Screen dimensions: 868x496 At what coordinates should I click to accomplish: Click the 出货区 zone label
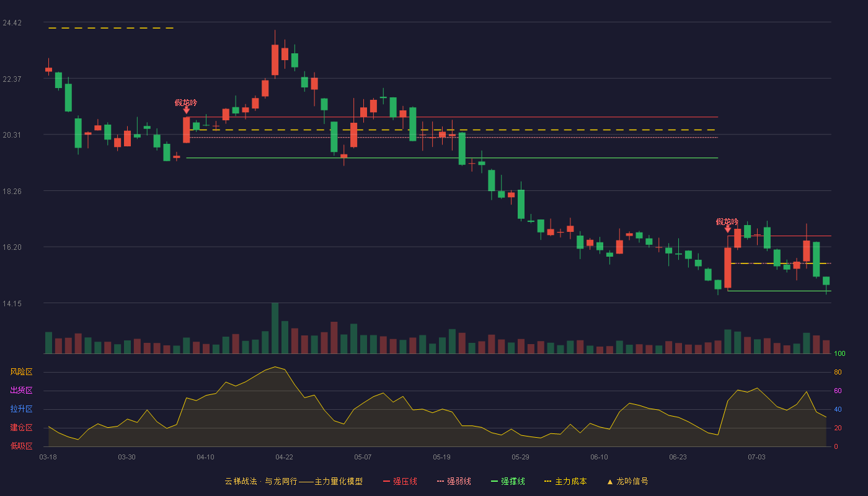[x=21, y=391]
